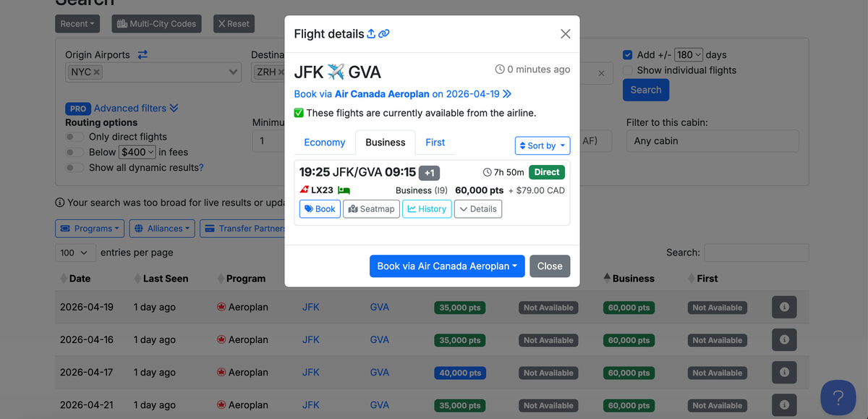The width and height of the screenshot is (868, 419).
Task: Click the table Search input field
Action: click(x=756, y=253)
